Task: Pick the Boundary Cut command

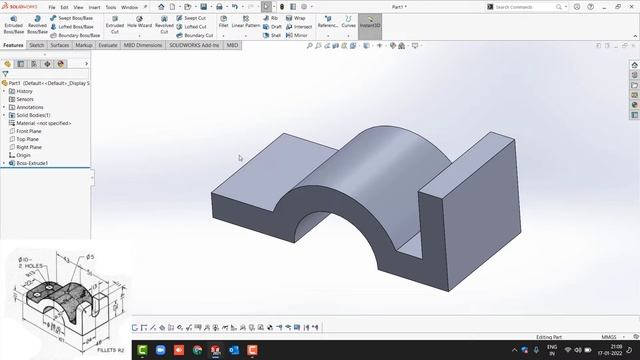Action: pyautogui.click(x=194, y=36)
